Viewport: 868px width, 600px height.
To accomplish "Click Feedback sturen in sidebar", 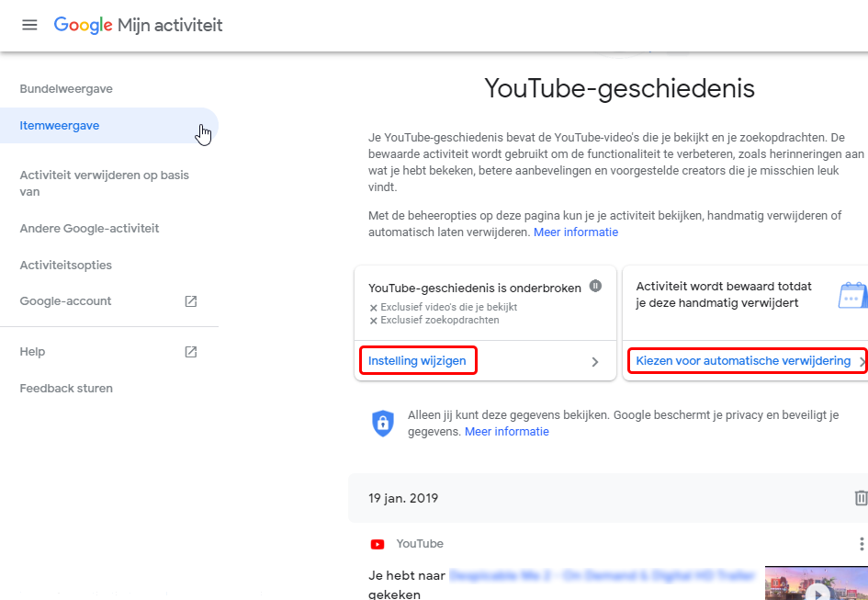I will (66, 389).
